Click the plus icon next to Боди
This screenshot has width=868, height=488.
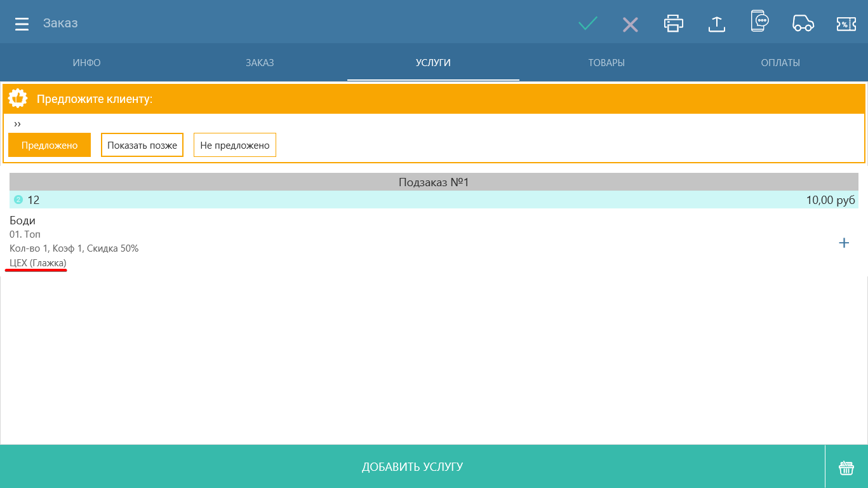click(844, 243)
